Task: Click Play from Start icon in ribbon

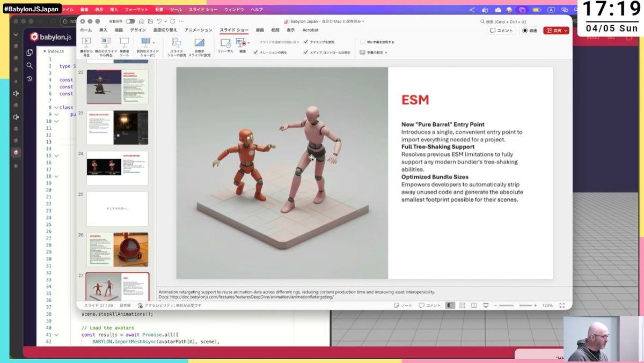Action: point(85,42)
